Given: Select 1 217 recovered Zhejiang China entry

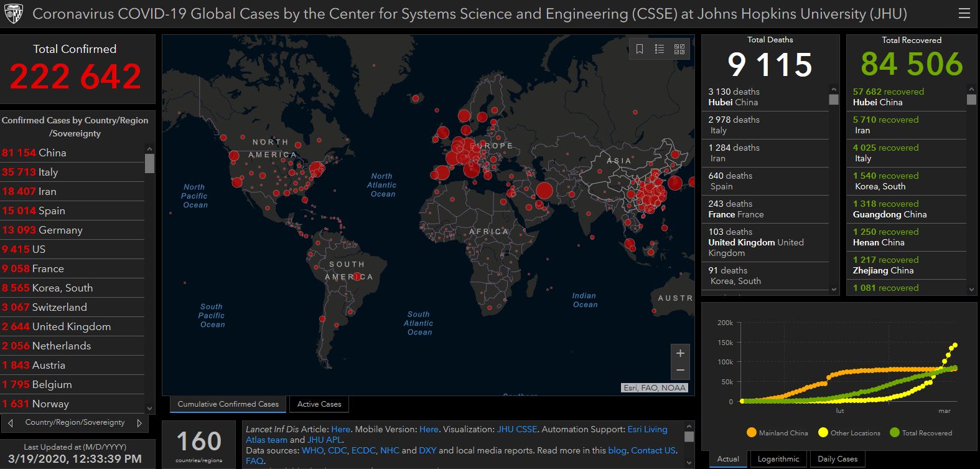Looking at the screenshot, I should click(x=907, y=265).
